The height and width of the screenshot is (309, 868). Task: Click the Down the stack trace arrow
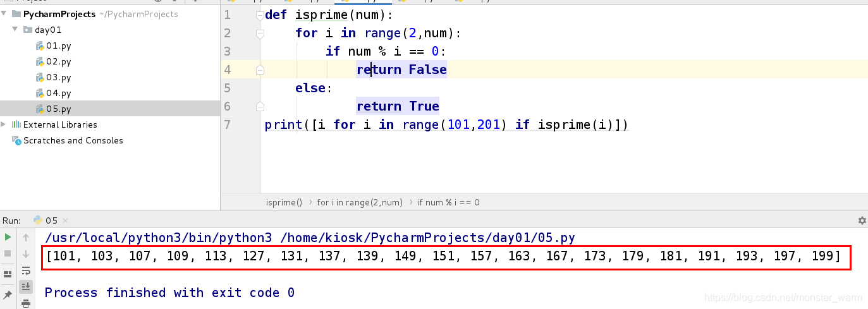pos(26,253)
